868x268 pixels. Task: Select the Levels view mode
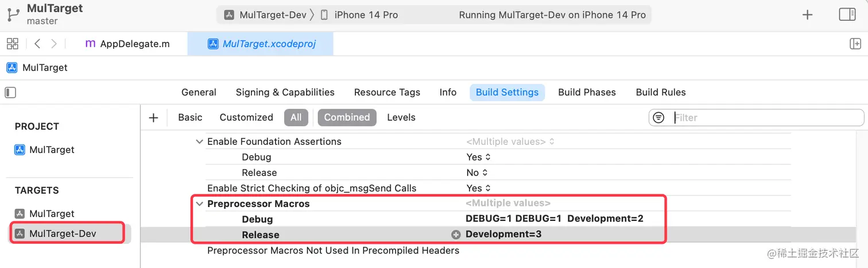[401, 117]
